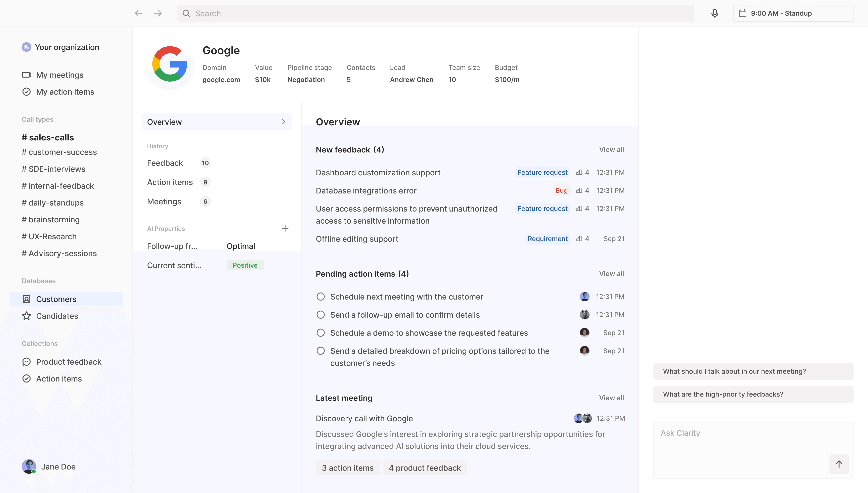Go back with the left arrow icon
Viewport: 868px width, 493px height.
[138, 13]
